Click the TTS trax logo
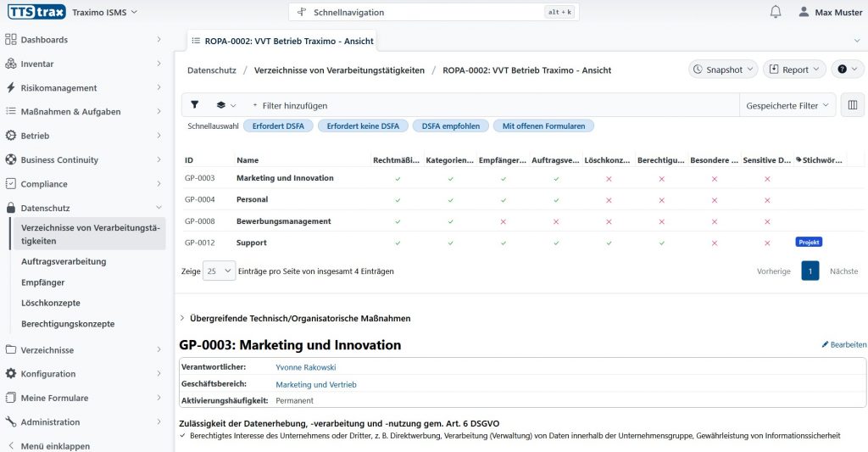Screen dimensions: 868x452 coord(36,12)
